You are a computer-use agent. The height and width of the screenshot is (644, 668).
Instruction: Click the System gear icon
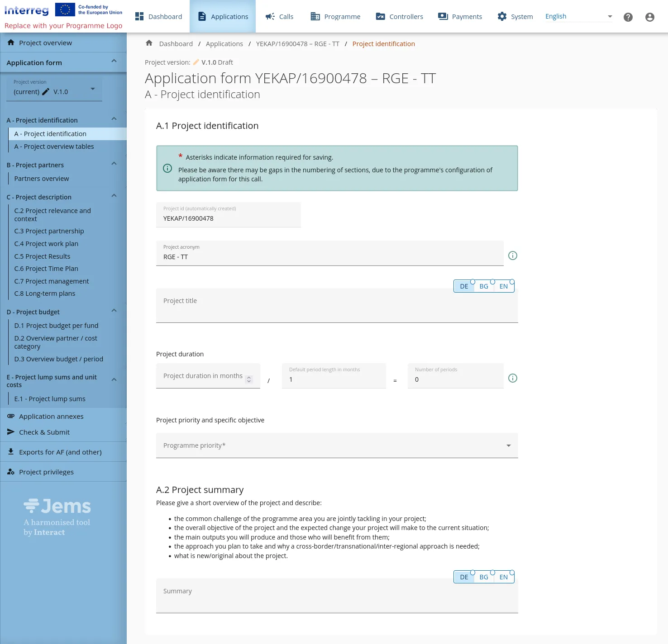502,16
